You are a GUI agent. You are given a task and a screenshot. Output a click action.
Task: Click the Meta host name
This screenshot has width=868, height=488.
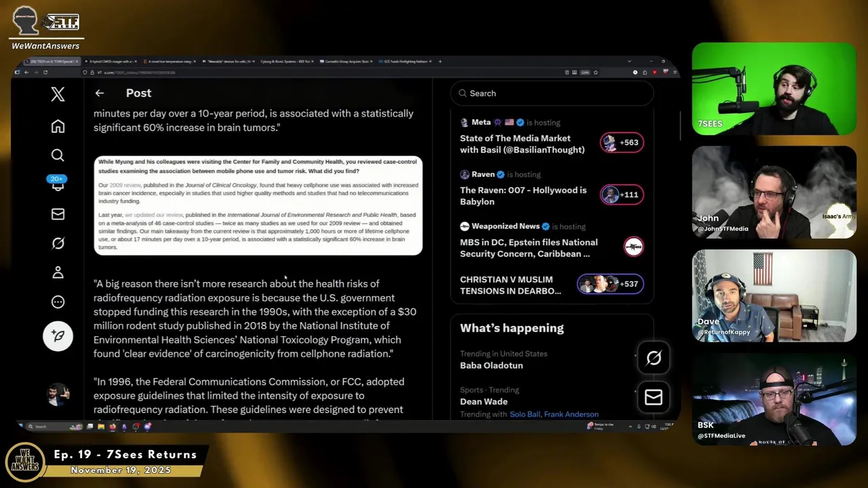(x=481, y=123)
